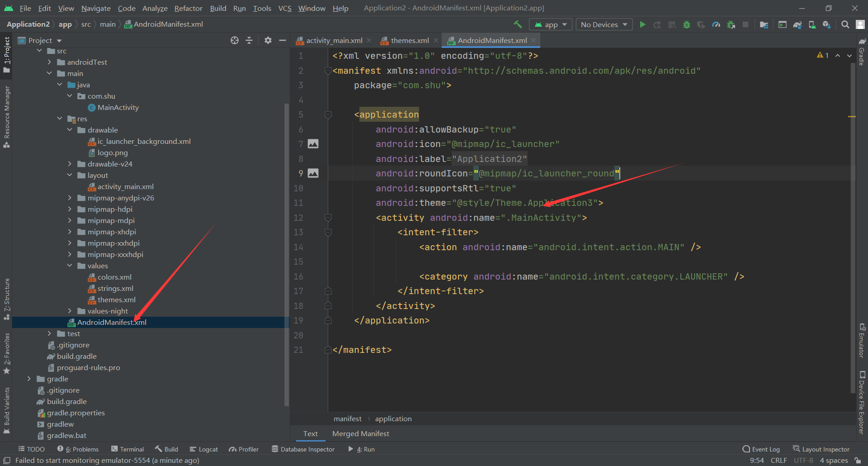Hide the Project panel with minus icon
Image resolution: width=868 pixels, height=466 pixels.
point(283,40)
